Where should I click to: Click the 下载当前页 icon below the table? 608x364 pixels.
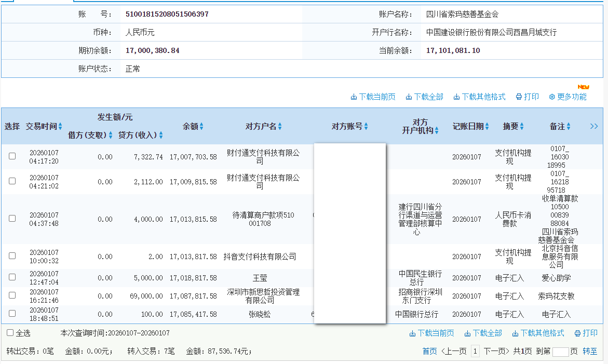412,333
